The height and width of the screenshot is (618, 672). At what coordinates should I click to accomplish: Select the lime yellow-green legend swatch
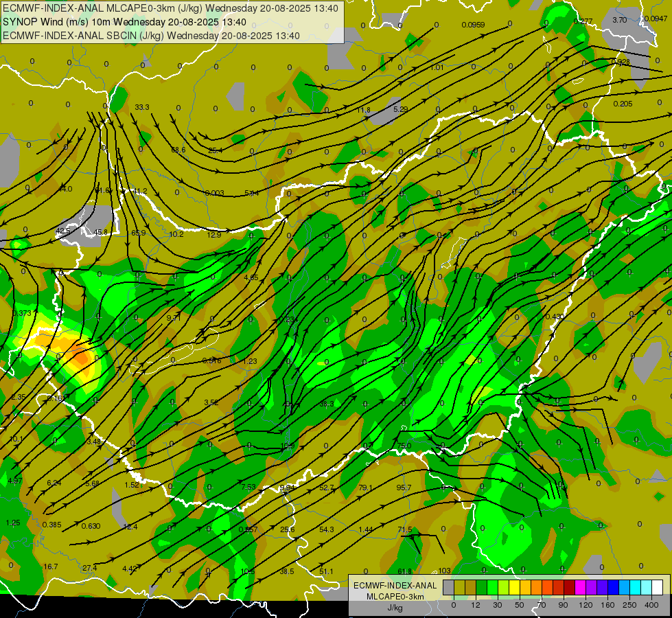coord(504,587)
